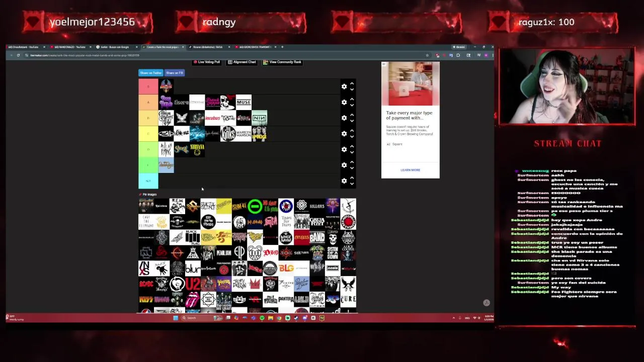Click LEARN MORE in the Square ad
This screenshot has height=362, width=644.
[410, 170]
